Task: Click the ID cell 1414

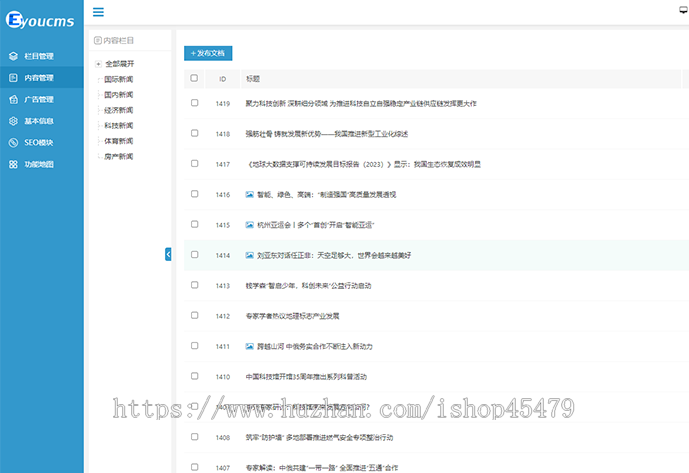Action: click(223, 255)
